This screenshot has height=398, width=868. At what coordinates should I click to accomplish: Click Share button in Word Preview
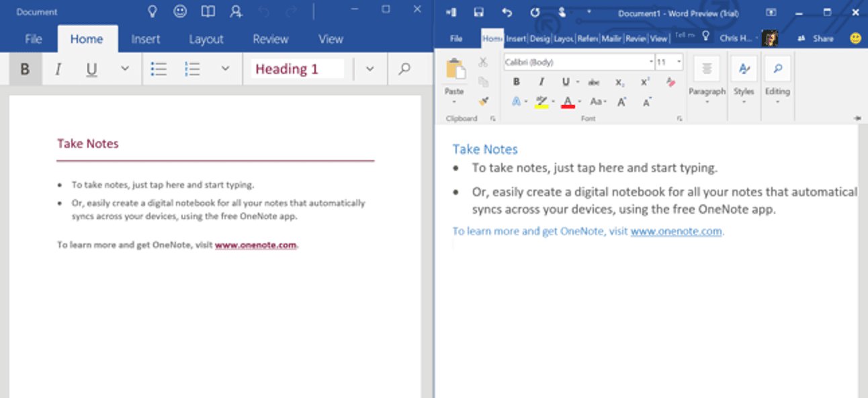tap(816, 38)
